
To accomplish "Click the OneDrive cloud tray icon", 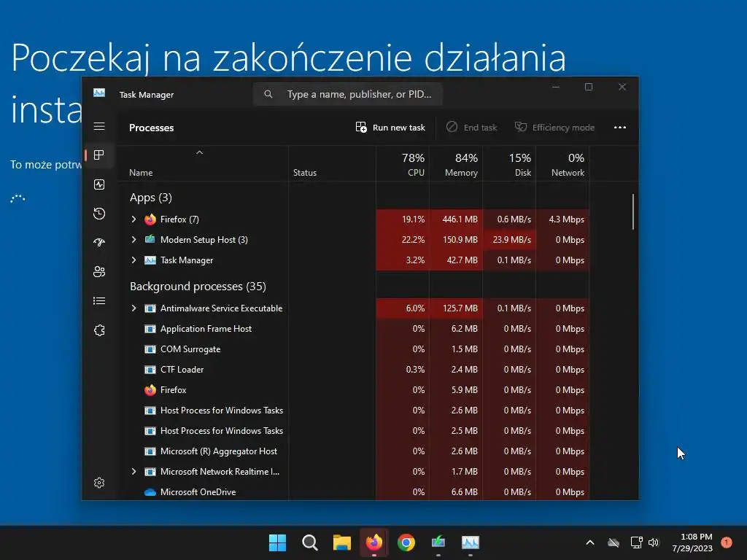I will (x=614, y=542).
